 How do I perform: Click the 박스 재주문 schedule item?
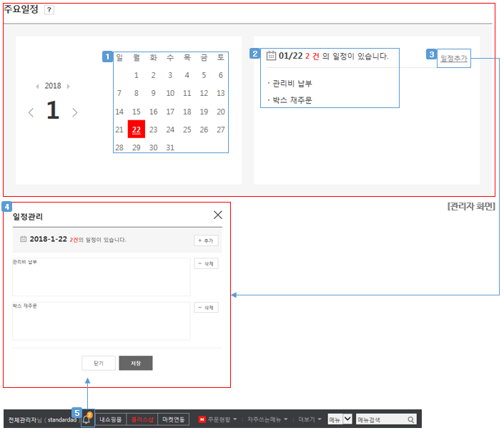click(292, 100)
